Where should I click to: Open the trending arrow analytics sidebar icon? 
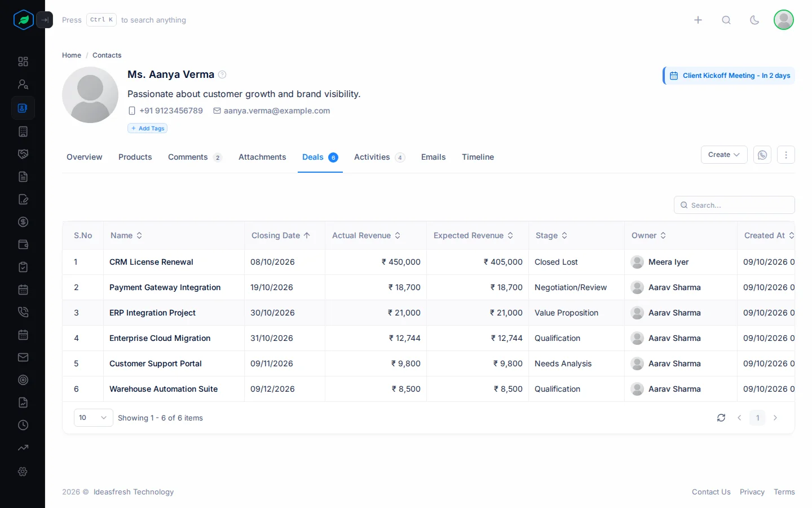23,448
